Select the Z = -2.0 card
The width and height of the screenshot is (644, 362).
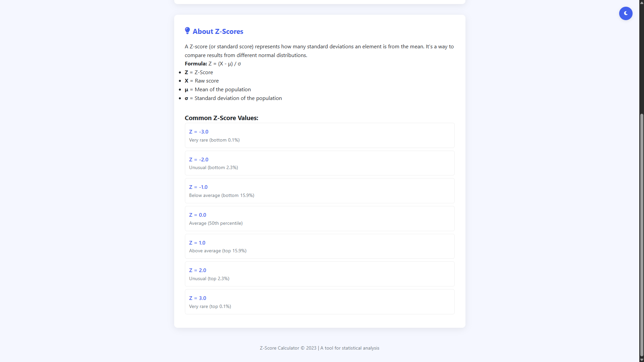(x=319, y=163)
